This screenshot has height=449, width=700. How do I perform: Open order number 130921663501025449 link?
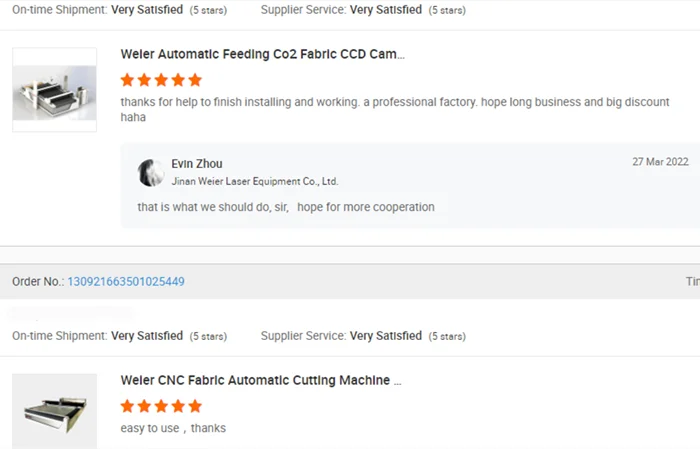[126, 282]
